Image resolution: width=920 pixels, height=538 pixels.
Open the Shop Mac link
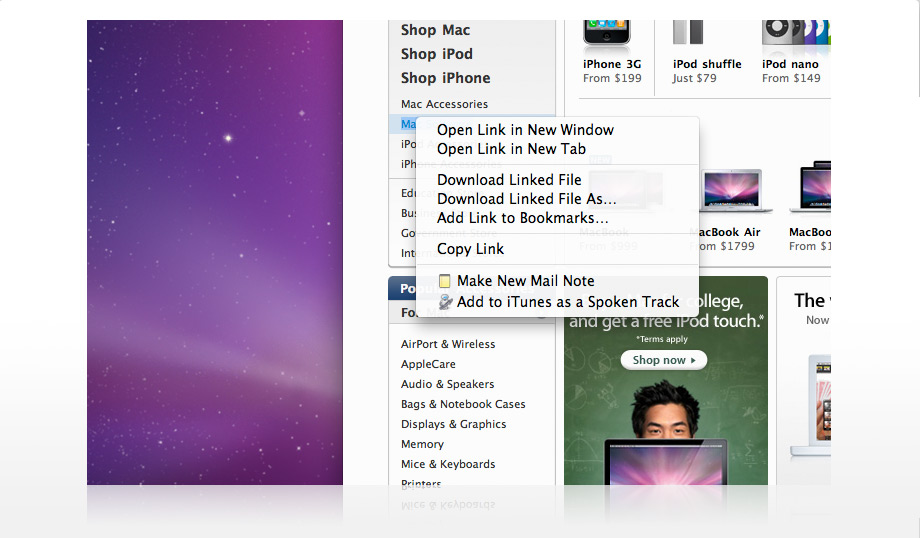click(435, 30)
